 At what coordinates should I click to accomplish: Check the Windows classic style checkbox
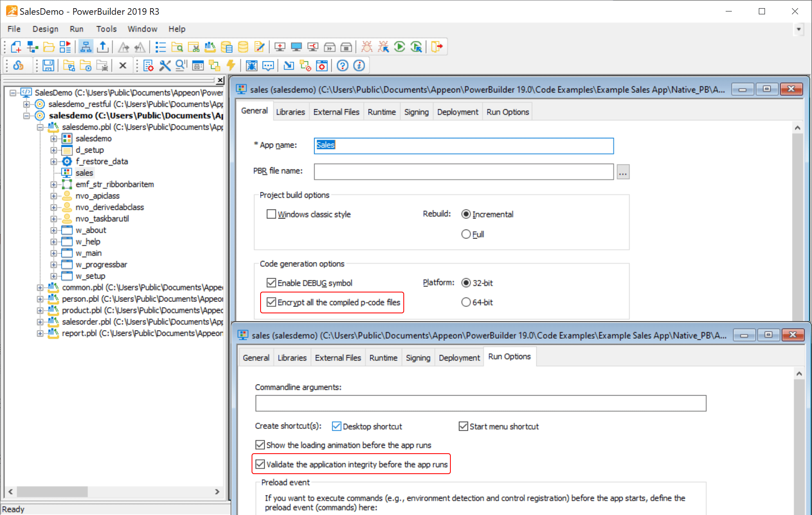coord(271,214)
